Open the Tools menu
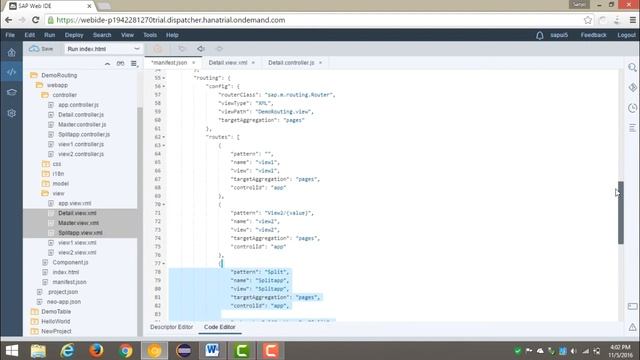This screenshot has width=640, height=360. coord(150,35)
